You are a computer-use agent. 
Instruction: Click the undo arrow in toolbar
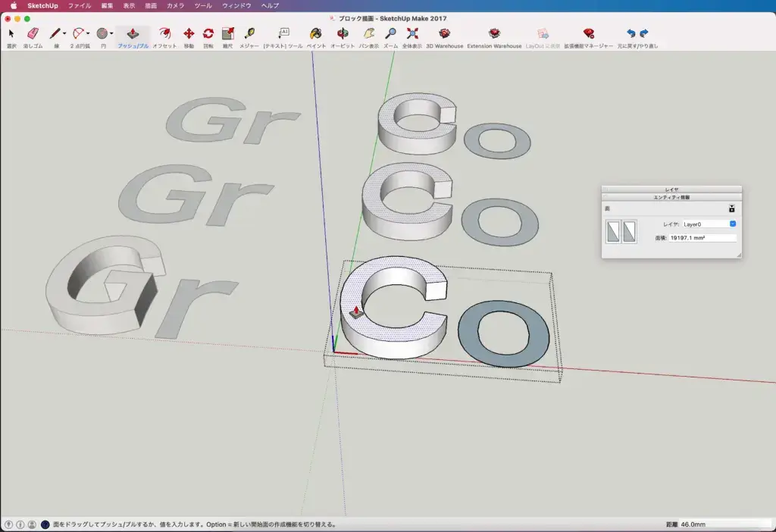(x=631, y=33)
